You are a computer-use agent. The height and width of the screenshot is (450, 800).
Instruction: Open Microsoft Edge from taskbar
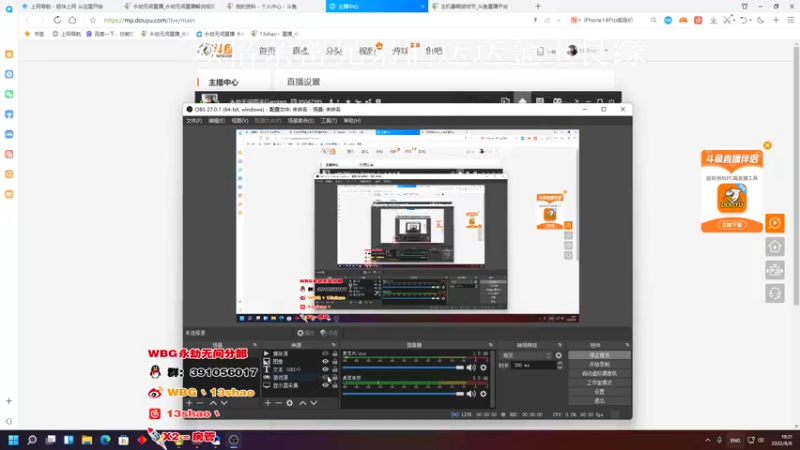point(105,440)
